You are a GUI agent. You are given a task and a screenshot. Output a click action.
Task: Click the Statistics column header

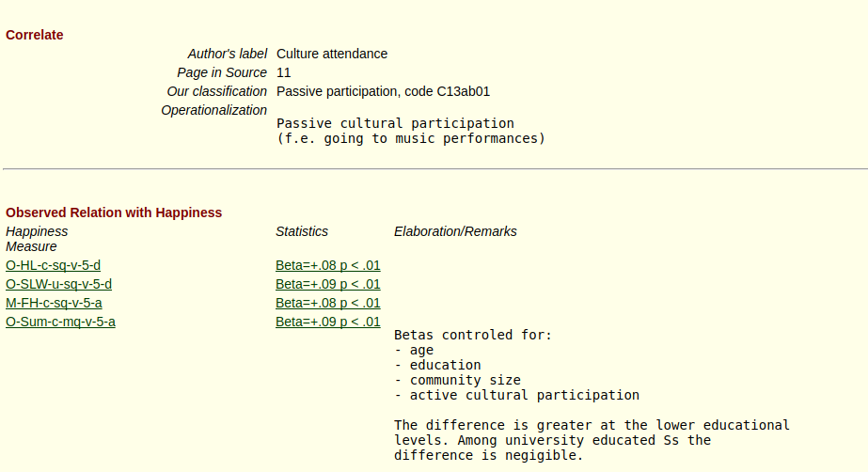pyautogui.click(x=302, y=231)
